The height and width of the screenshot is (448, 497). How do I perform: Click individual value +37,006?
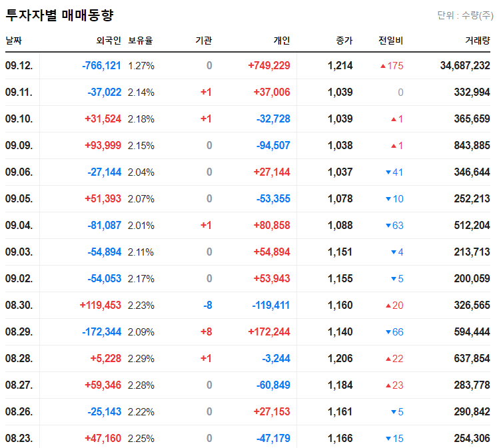point(272,92)
